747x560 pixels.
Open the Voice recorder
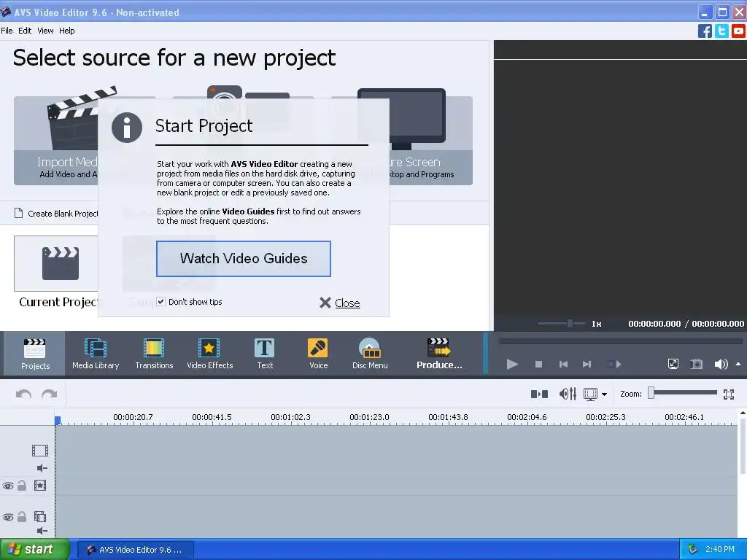click(x=318, y=354)
